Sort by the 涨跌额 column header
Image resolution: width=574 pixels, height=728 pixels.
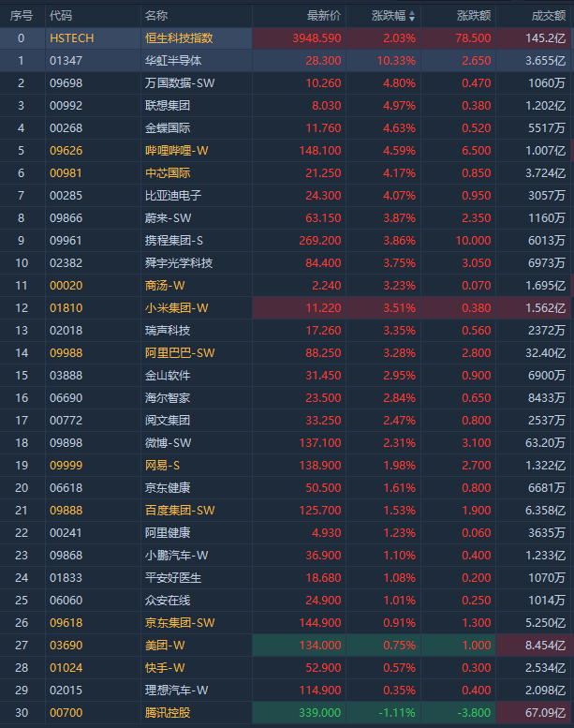(x=474, y=16)
